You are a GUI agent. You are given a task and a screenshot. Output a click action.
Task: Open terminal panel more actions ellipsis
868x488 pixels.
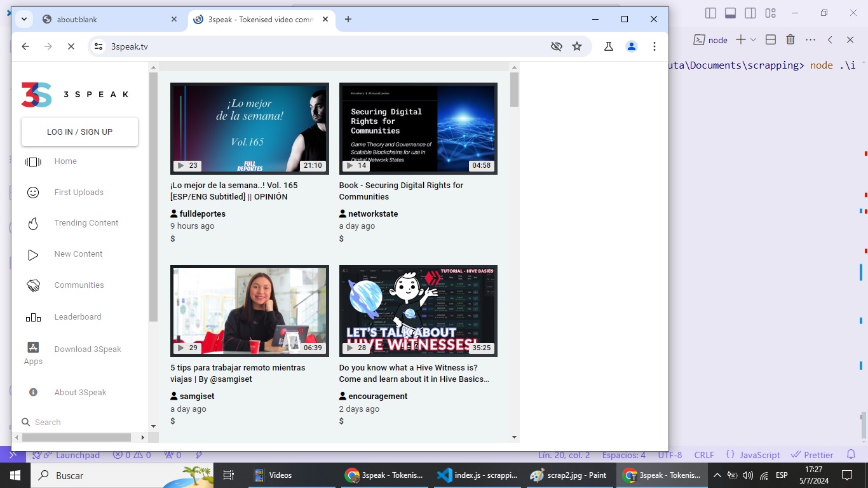810,39
